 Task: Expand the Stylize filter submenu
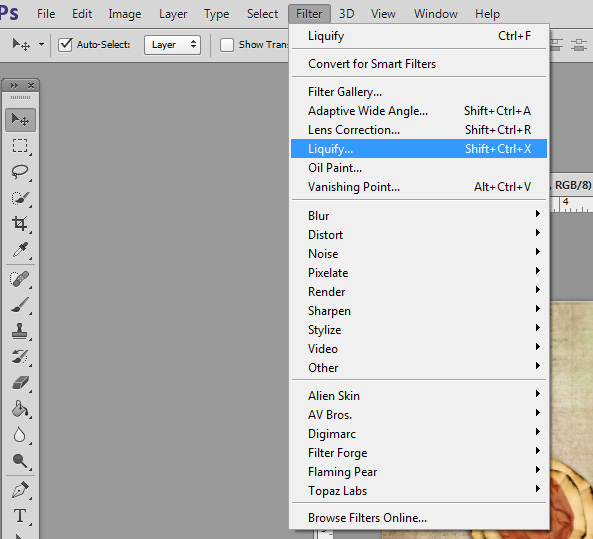[x=419, y=329]
